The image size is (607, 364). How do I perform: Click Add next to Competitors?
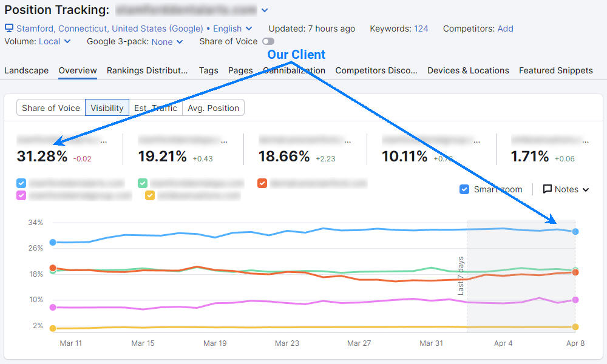(506, 28)
